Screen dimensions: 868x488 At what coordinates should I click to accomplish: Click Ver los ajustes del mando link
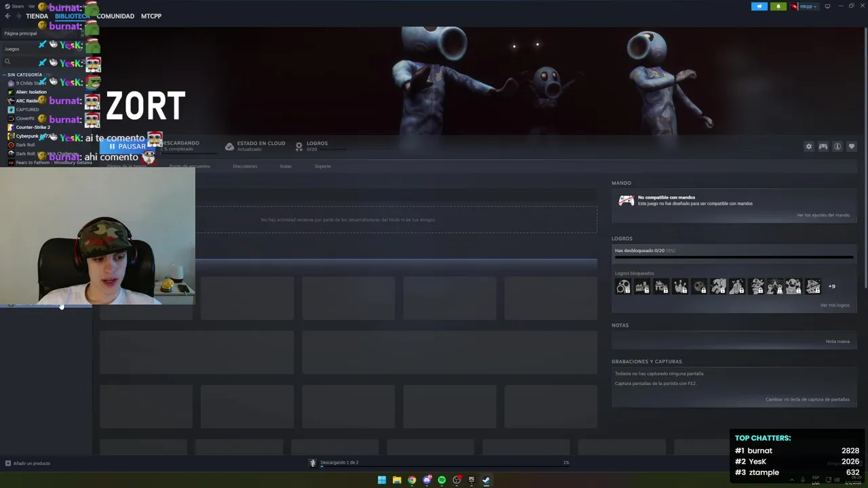point(823,216)
